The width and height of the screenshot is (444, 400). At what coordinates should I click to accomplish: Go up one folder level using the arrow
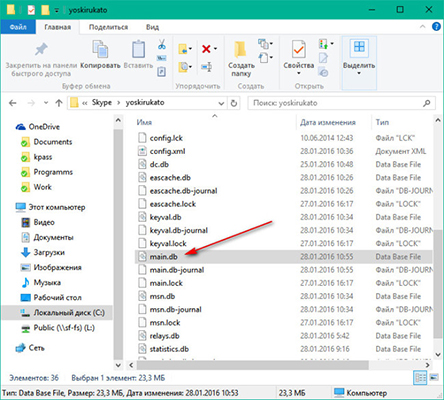coord(59,103)
